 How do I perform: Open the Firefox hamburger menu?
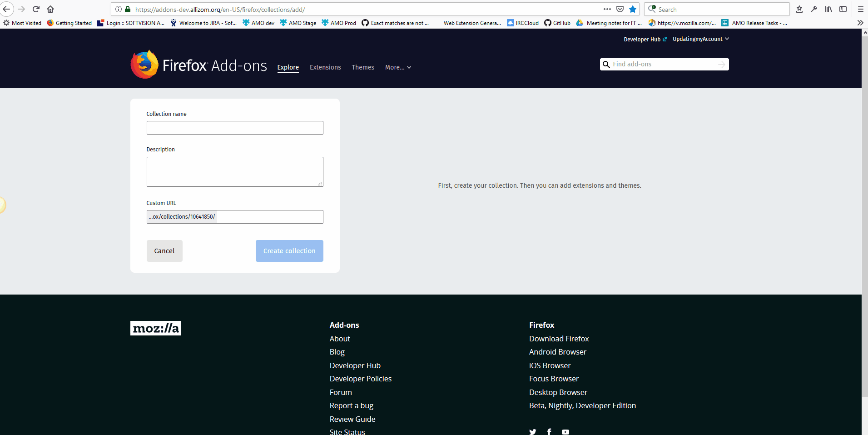[x=860, y=9]
